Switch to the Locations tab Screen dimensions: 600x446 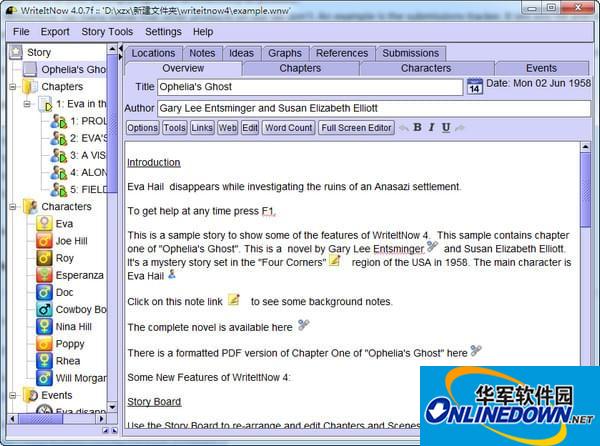(153, 53)
